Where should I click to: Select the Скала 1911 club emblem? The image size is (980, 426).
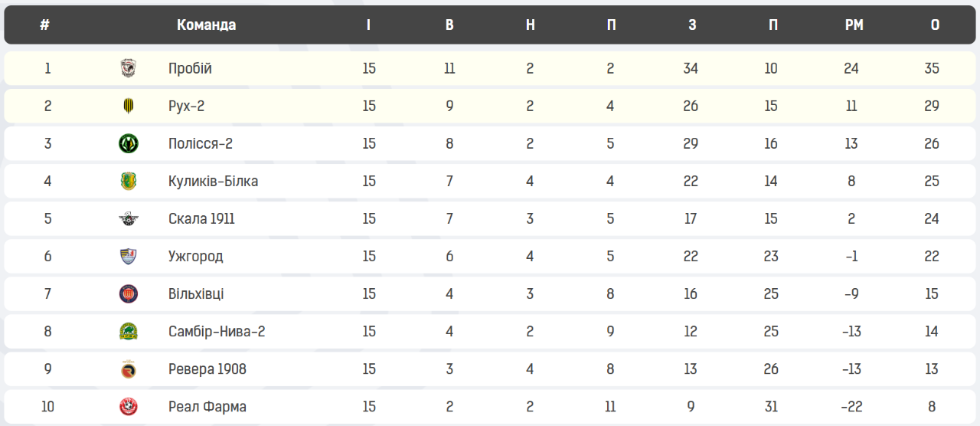coord(129,218)
